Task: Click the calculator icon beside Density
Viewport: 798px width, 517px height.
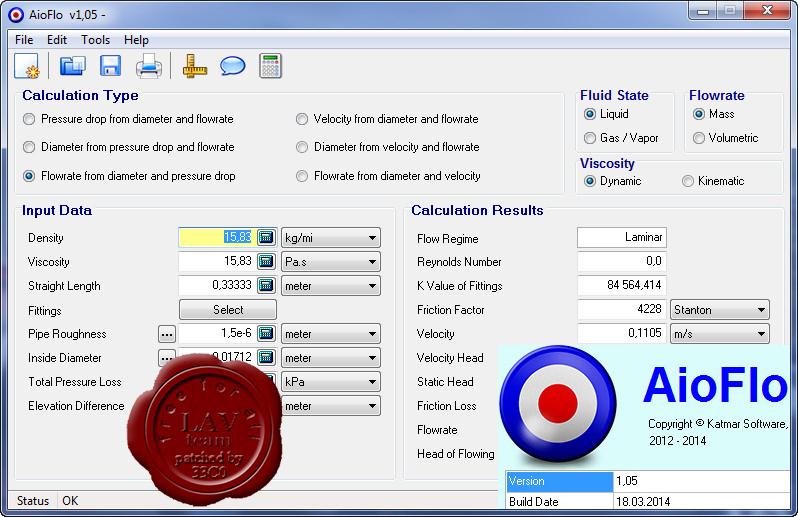Action: point(266,237)
